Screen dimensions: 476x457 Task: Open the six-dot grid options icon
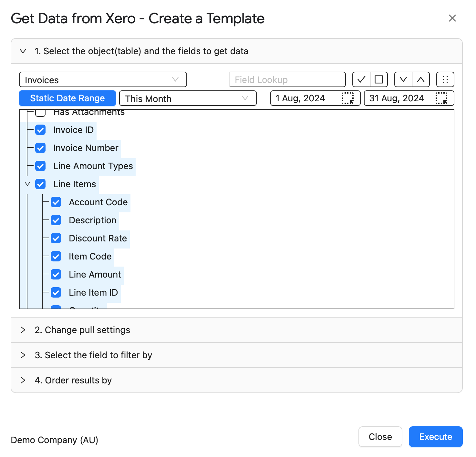click(445, 79)
